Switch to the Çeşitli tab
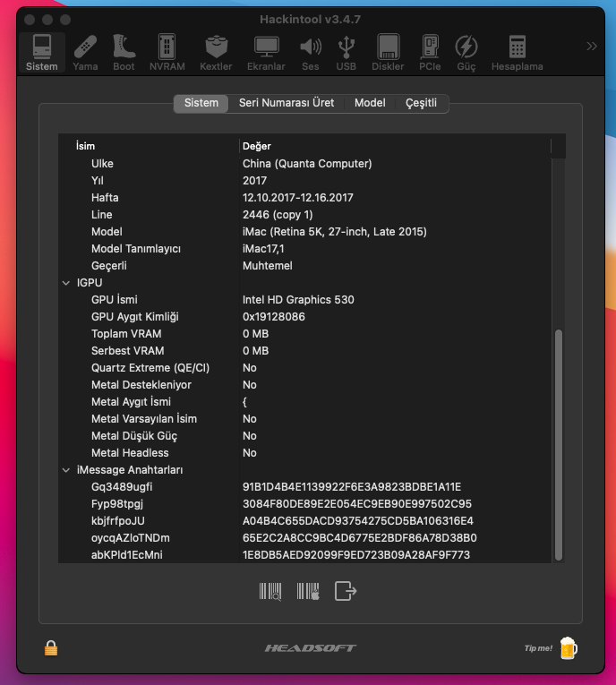Screen dimensions: 616x685 click(421, 103)
